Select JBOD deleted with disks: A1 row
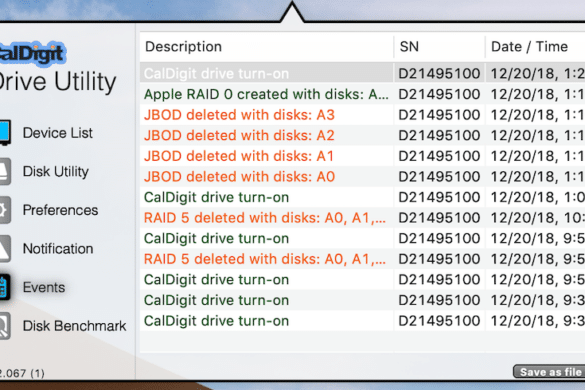 (362, 156)
